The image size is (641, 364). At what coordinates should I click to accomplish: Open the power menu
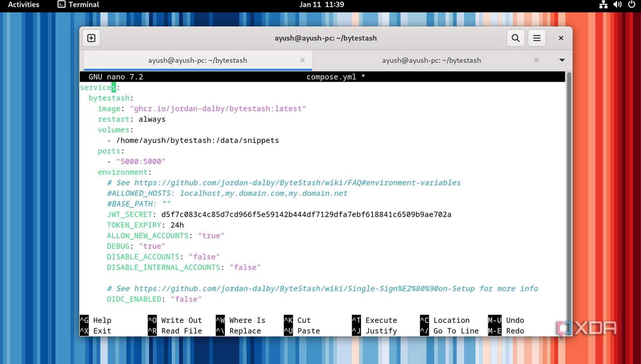click(x=631, y=5)
